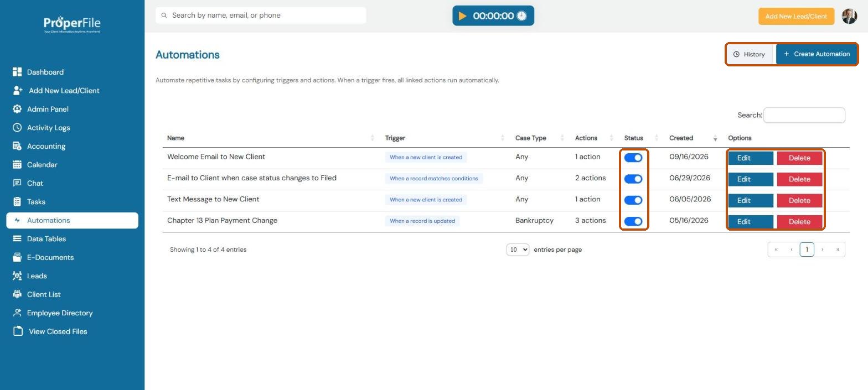The height and width of the screenshot is (390, 868).
Task: Edit Welcome Email to New Client automation
Action: pyautogui.click(x=750, y=158)
